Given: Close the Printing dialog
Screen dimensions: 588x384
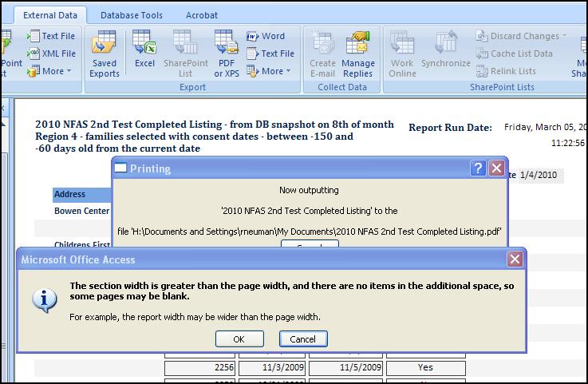Looking at the screenshot, I should (x=496, y=168).
